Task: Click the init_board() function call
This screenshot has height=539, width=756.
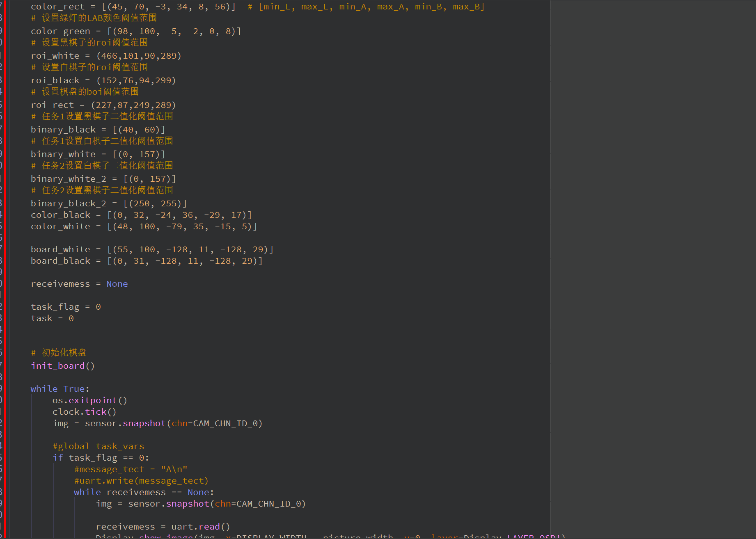Action: point(63,366)
